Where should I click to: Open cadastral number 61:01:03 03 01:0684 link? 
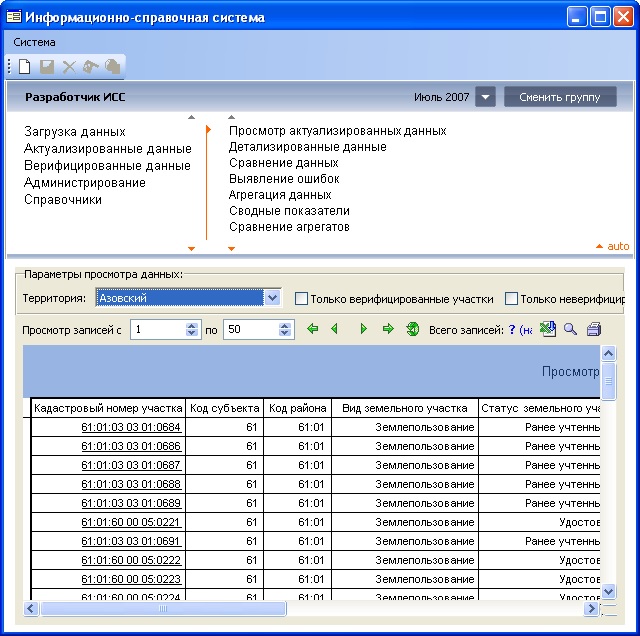click(130, 428)
